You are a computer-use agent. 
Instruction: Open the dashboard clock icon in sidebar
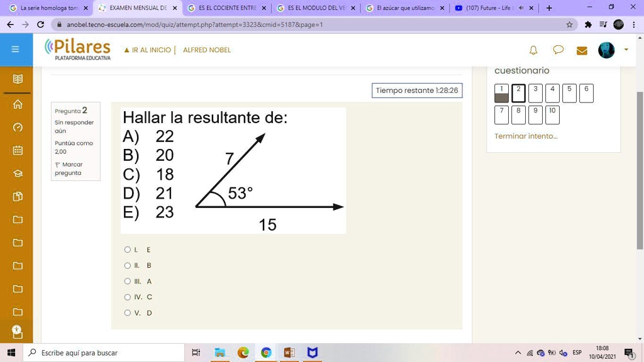(x=16, y=128)
